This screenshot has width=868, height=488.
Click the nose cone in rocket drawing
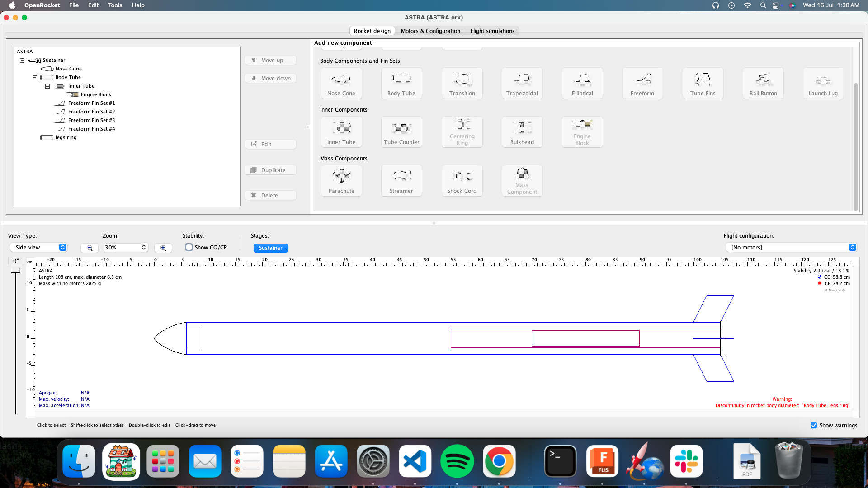click(171, 338)
